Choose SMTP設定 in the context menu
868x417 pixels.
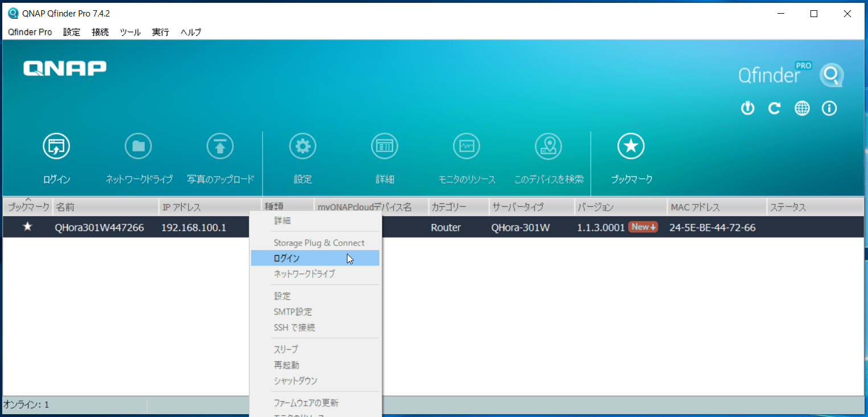pyautogui.click(x=316, y=312)
